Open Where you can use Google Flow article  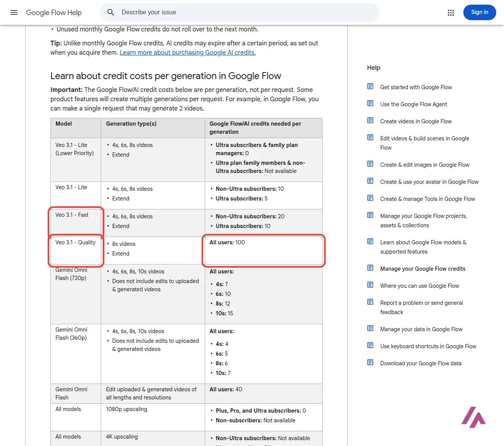[419, 286]
